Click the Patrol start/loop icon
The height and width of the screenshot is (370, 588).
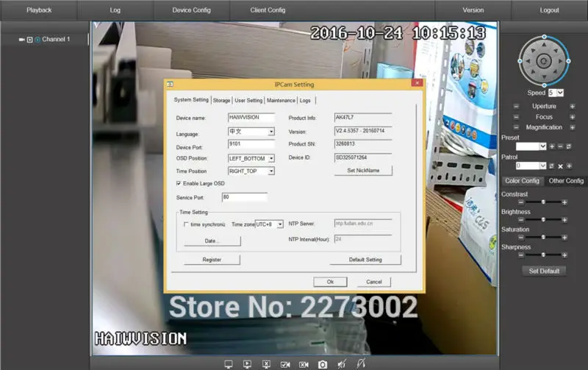click(x=552, y=166)
